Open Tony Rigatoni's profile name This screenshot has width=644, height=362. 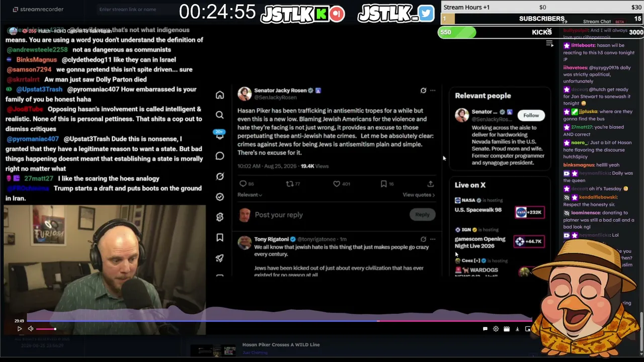[271, 239]
